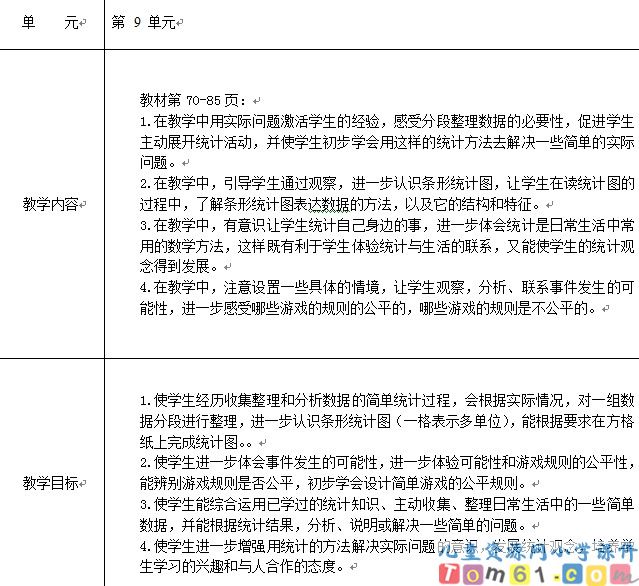Select the "教学内容" row label
The height and width of the screenshot is (586, 639).
[52, 204]
